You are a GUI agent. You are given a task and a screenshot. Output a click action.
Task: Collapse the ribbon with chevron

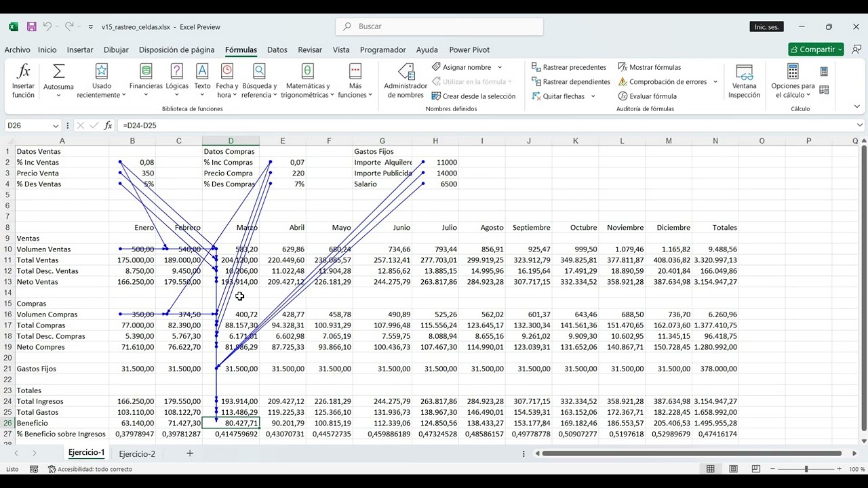(x=857, y=106)
